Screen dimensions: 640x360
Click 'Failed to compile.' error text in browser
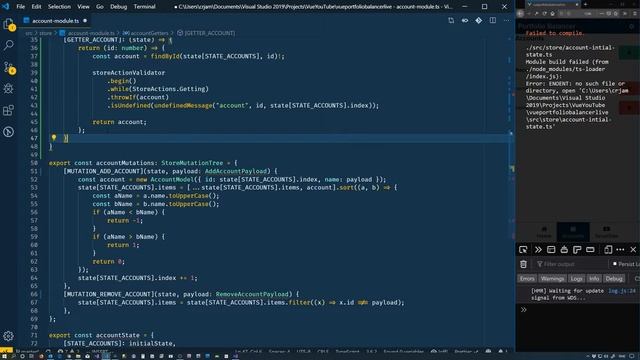click(555, 33)
